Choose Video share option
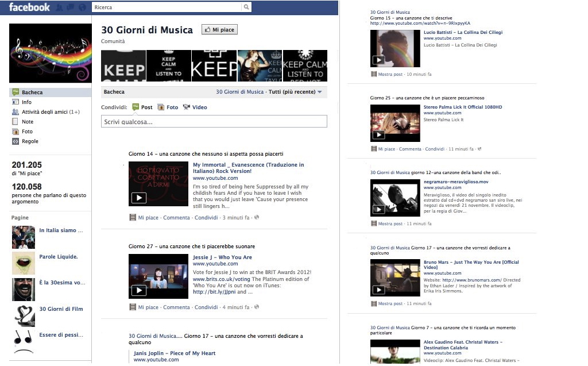 [195, 107]
